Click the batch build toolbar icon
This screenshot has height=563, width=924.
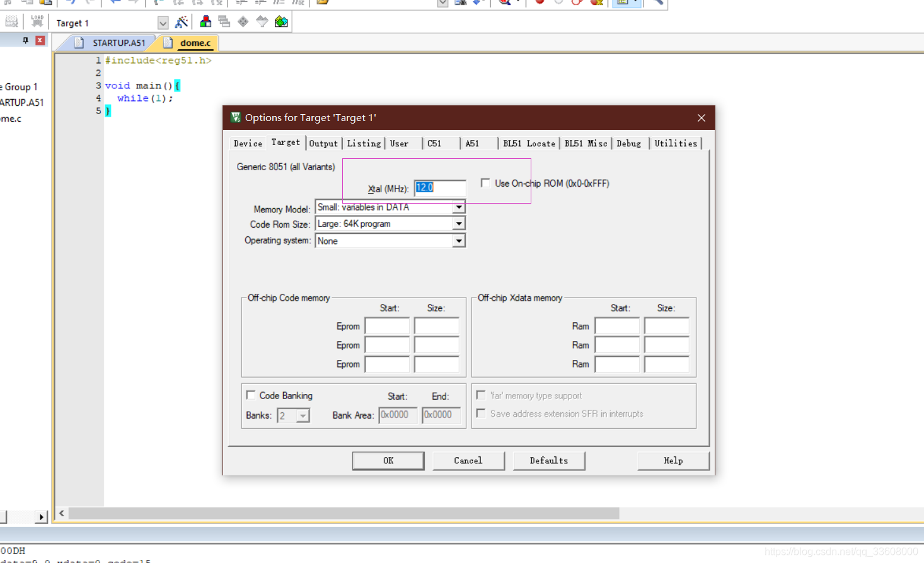11,22
